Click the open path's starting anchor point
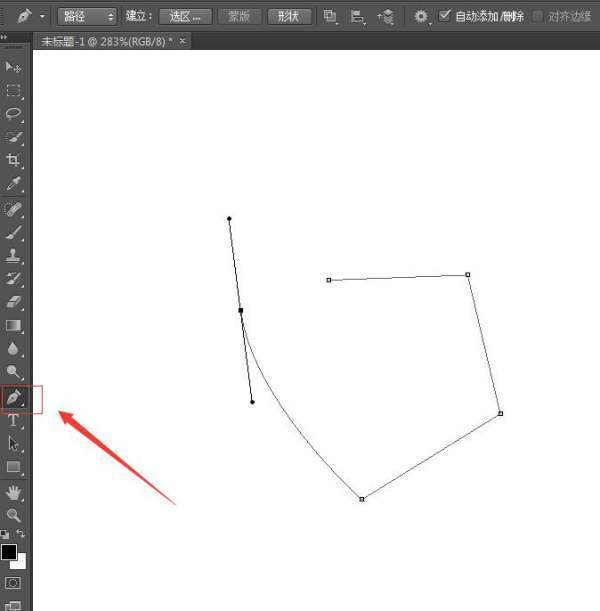Screen dimensions: 600x611 [328, 280]
